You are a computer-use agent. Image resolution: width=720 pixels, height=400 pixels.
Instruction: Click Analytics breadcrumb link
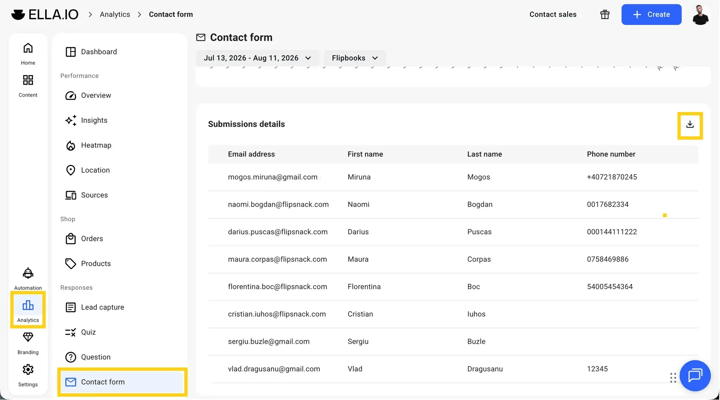[x=115, y=15]
